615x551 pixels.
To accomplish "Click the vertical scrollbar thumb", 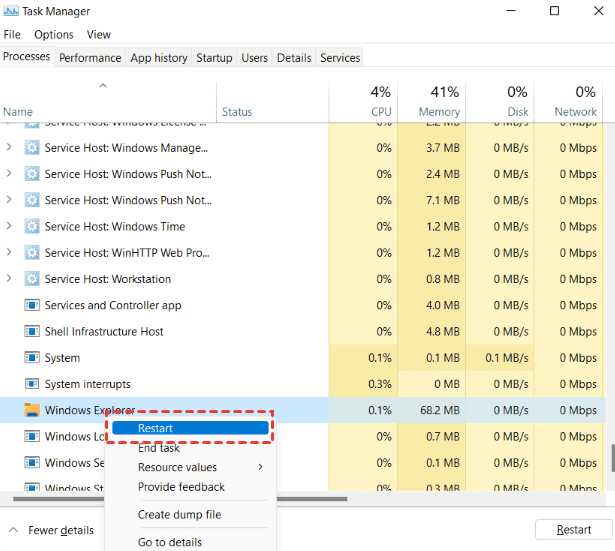I will coord(612,458).
